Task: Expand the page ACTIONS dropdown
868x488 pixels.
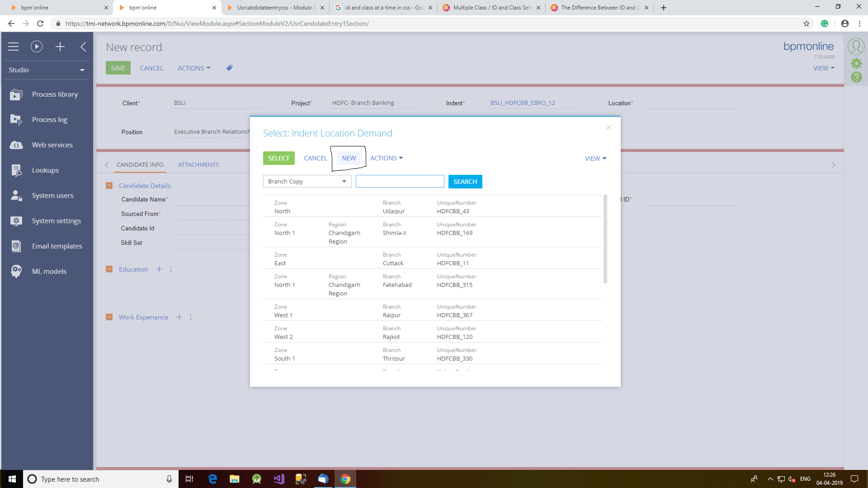Action: tap(194, 68)
